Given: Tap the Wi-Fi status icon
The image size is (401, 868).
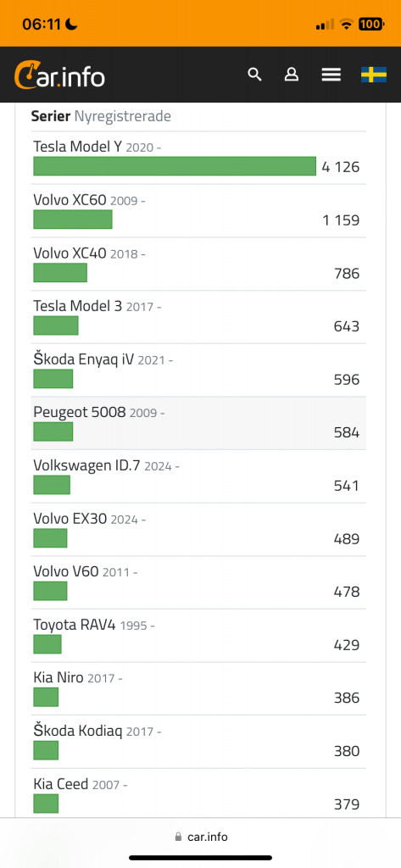Looking at the screenshot, I should pos(347,25).
